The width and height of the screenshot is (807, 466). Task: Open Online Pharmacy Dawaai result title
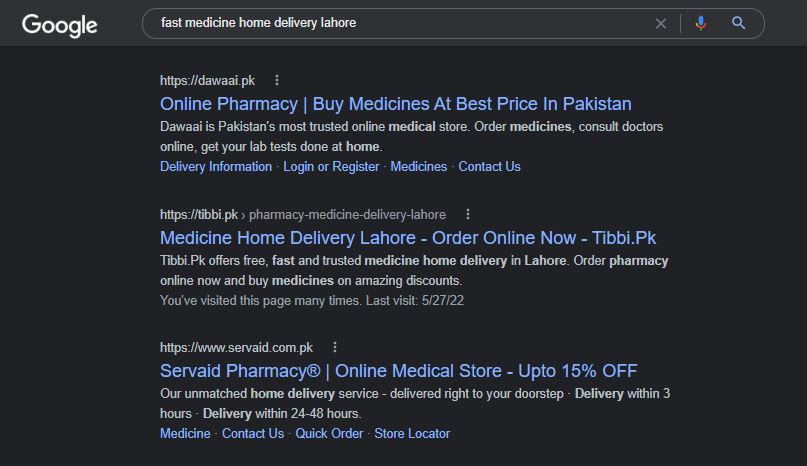[395, 104]
